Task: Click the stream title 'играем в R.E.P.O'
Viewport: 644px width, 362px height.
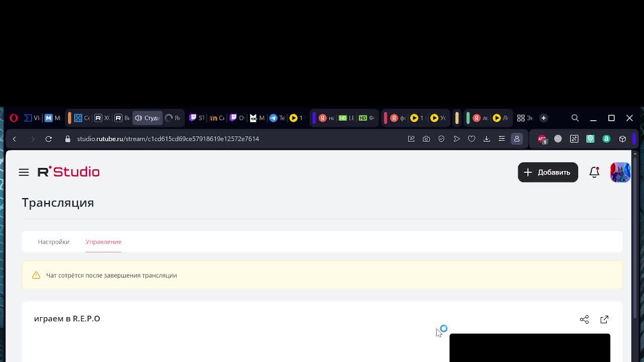Action: pyautogui.click(x=67, y=319)
